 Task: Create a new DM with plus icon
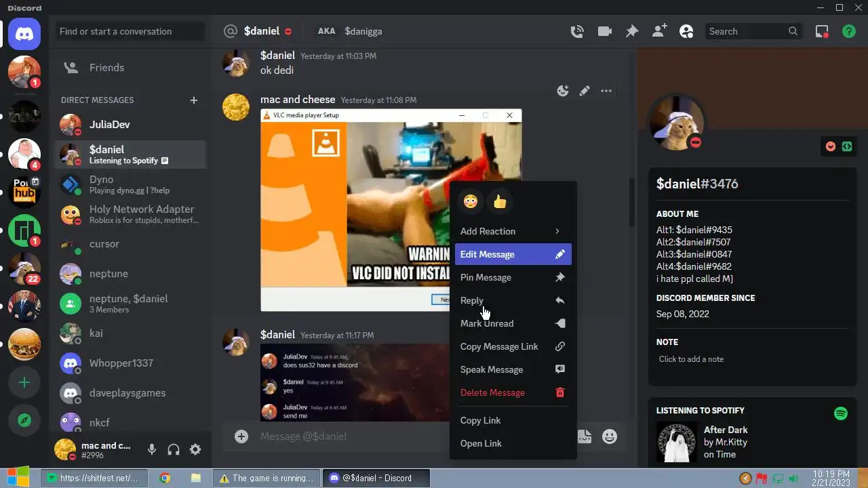(x=194, y=100)
